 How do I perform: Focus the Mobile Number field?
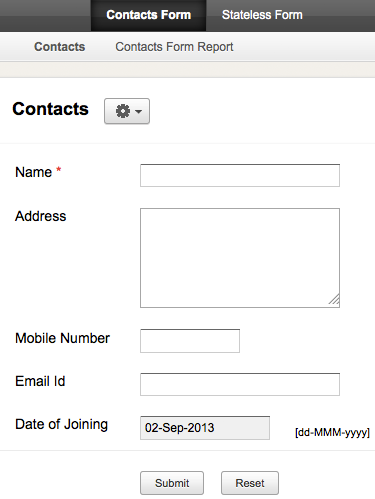coord(190,341)
